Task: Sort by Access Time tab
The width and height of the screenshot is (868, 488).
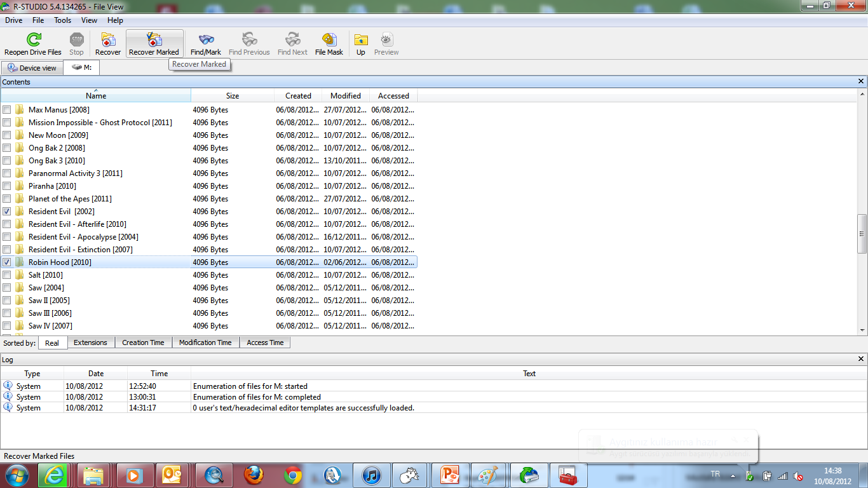Action: click(265, 342)
